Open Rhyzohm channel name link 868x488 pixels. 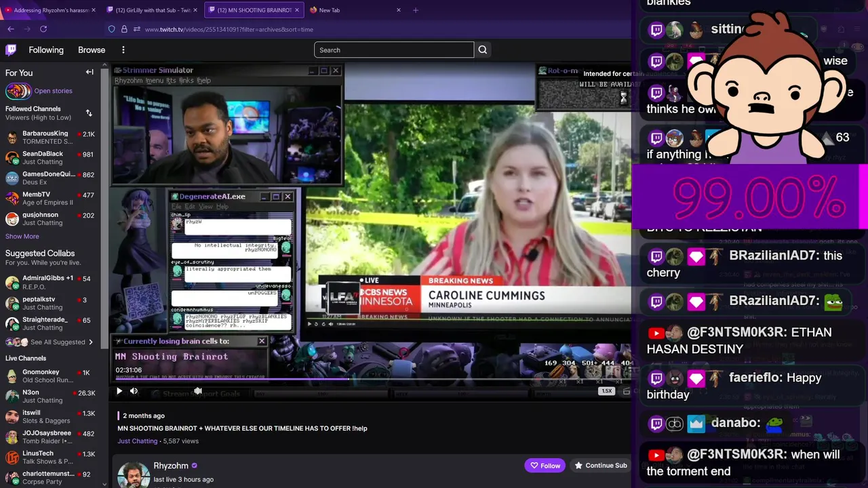[x=171, y=466]
